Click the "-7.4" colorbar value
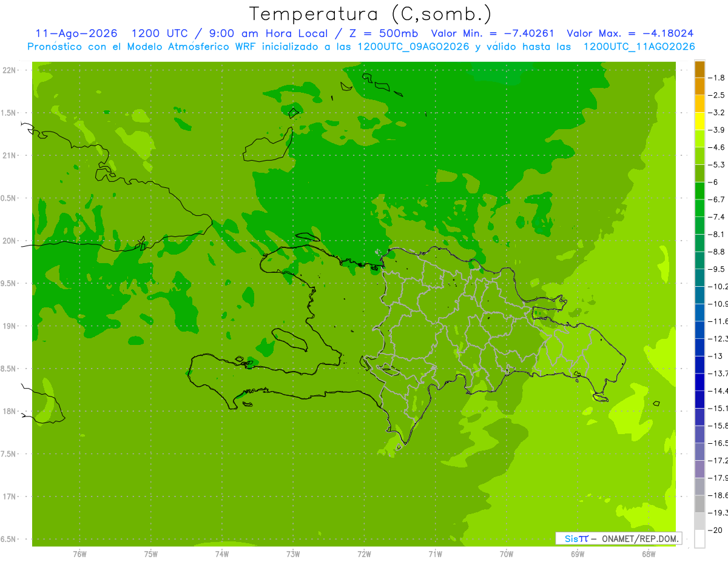The width and height of the screenshot is (728, 562). [717, 216]
